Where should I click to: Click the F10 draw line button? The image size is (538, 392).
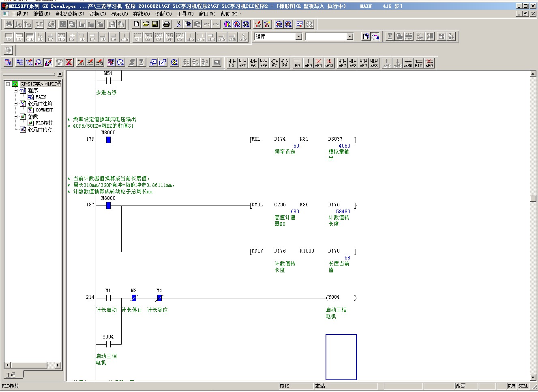(418, 62)
